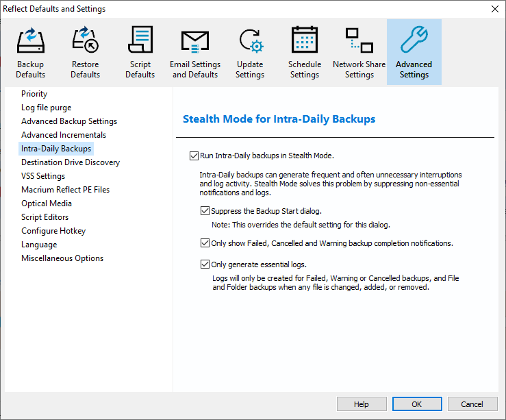This screenshot has width=506, height=420.
Task: Open the Network Share Settings section
Action: 359,52
